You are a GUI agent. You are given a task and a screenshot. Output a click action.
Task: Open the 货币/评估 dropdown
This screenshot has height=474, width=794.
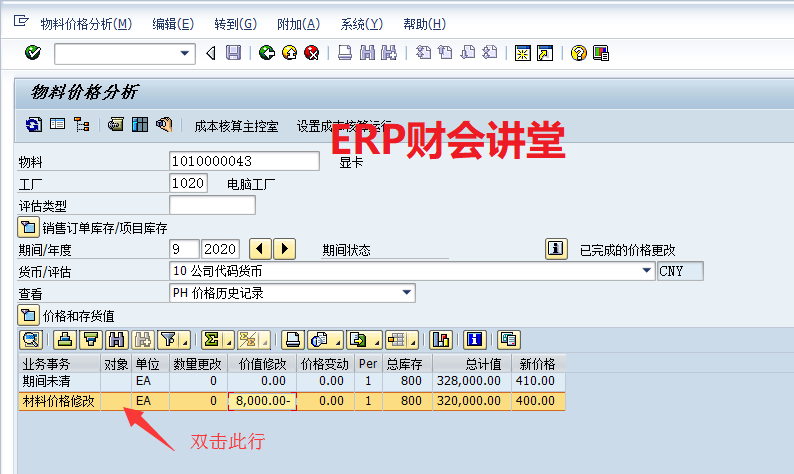[645, 271]
